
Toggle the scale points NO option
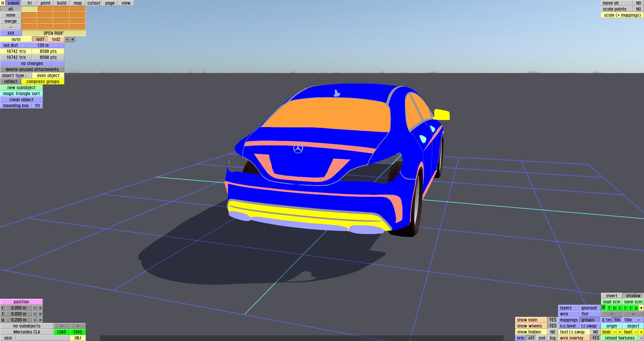[639, 9]
